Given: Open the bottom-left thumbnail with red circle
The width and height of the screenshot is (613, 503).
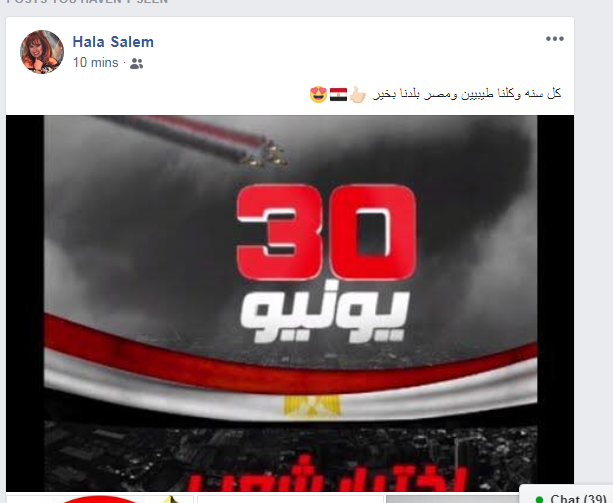Looking at the screenshot, I should click(x=100, y=499).
